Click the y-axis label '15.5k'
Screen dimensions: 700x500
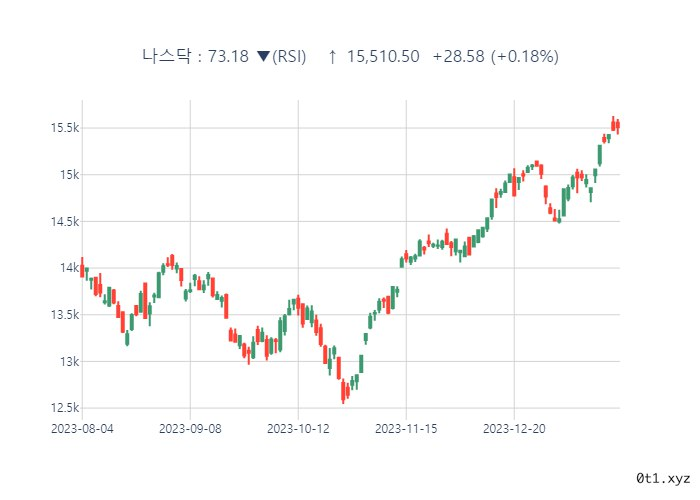[x=65, y=128]
